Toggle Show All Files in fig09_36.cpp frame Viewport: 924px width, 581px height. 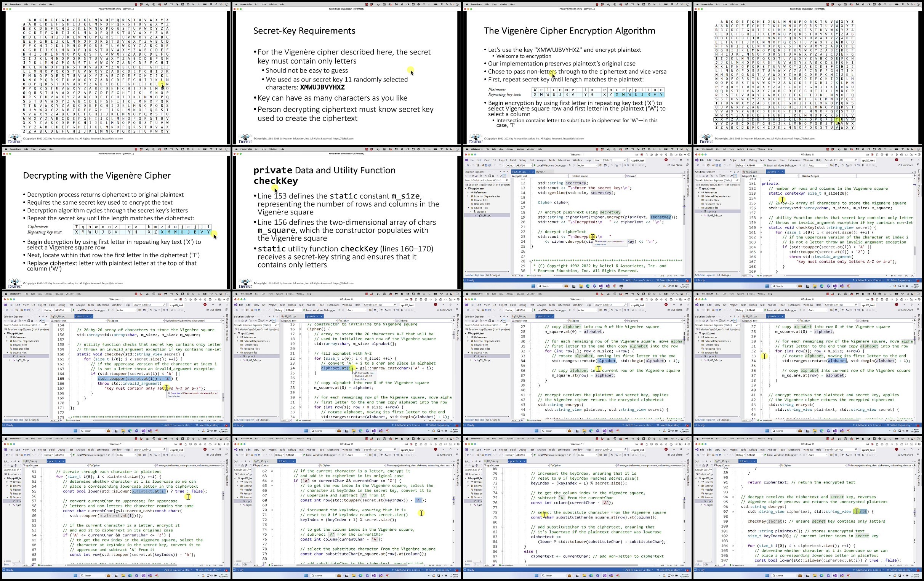pyautogui.click(x=493, y=176)
